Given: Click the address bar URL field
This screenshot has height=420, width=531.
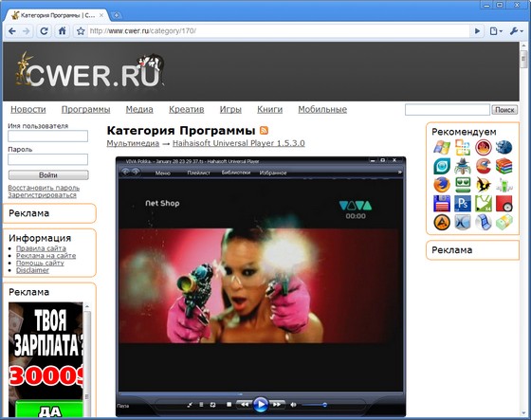Looking at the screenshot, I should (x=278, y=31).
